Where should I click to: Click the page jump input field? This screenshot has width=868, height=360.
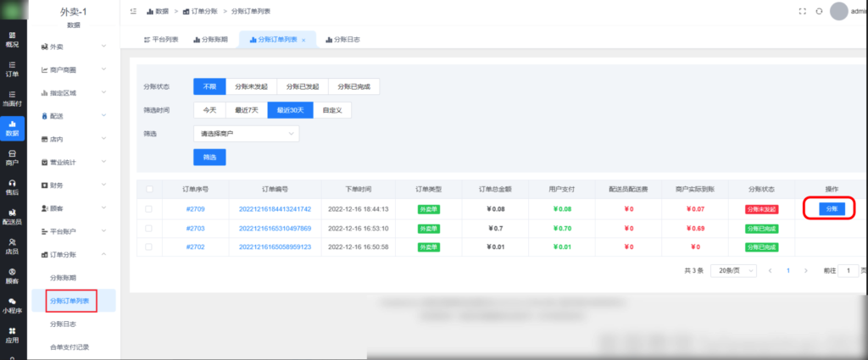pyautogui.click(x=848, y=270)
